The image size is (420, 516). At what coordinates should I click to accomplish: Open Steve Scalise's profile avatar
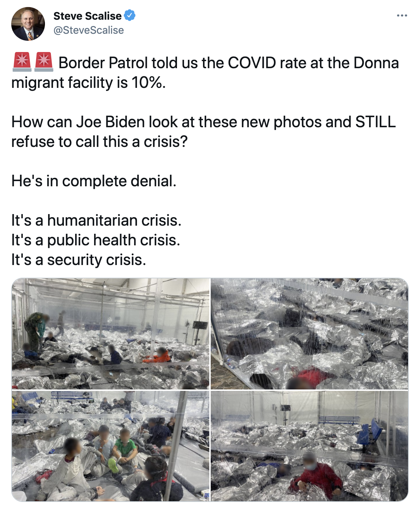[28, 24]
